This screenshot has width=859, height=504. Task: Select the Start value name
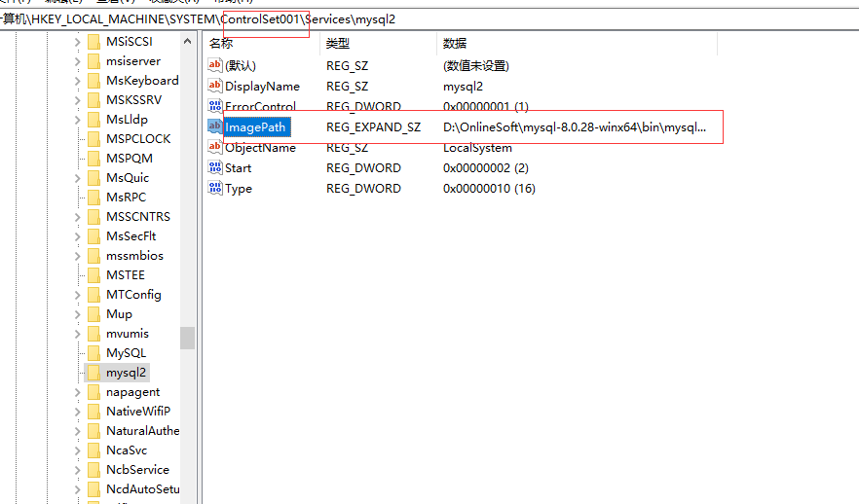pos(239,168)
